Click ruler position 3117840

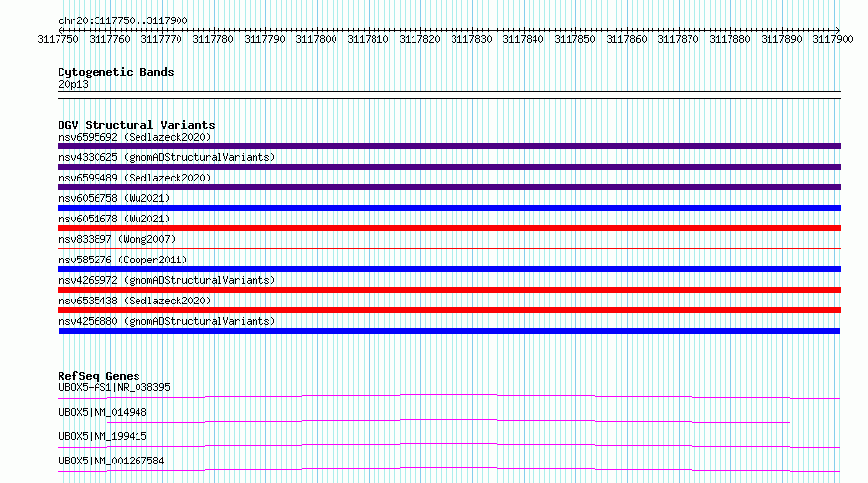(523, 39)
